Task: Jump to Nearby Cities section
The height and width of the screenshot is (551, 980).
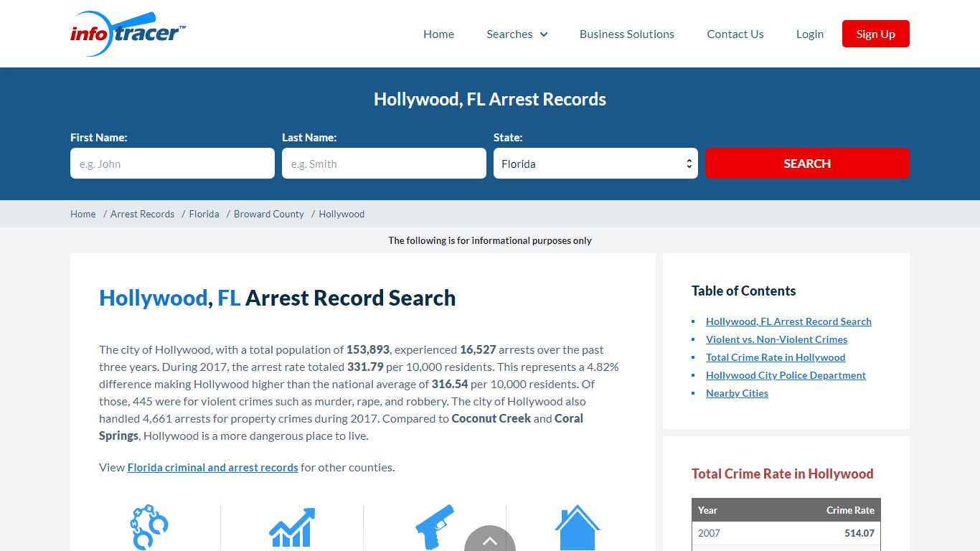Action: [737, 393]
